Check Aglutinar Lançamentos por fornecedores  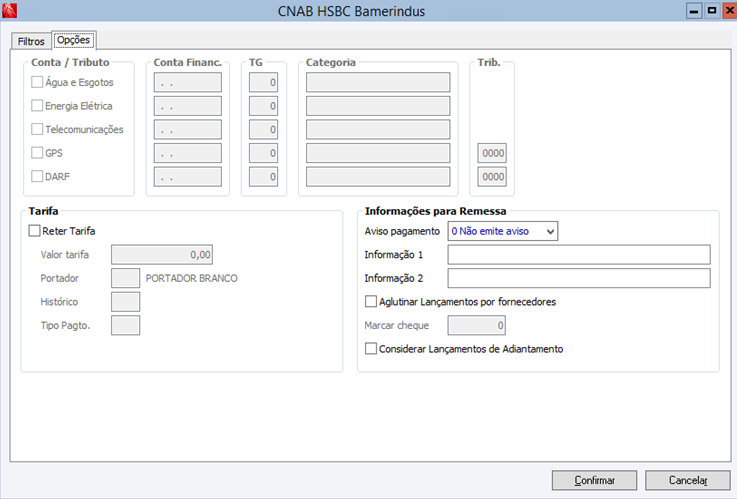(372, 301)
